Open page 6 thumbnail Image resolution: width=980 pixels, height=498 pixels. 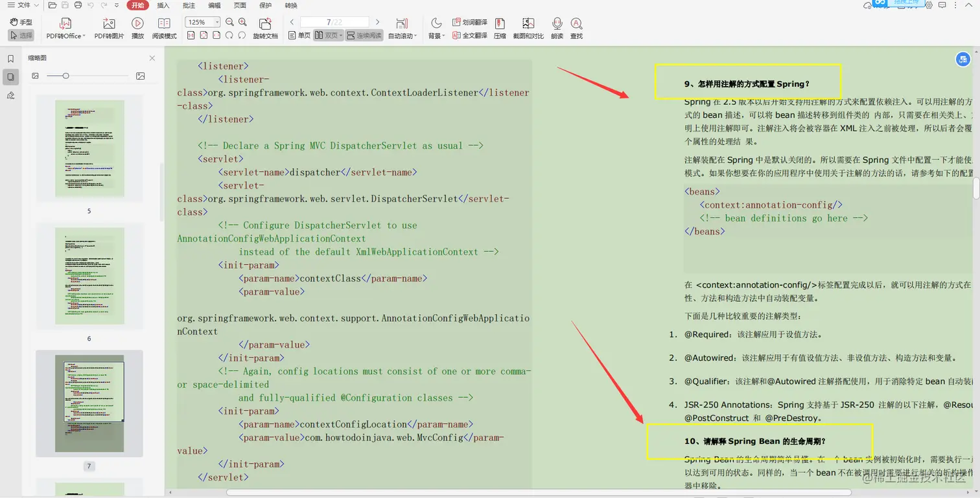click(89, 276)
